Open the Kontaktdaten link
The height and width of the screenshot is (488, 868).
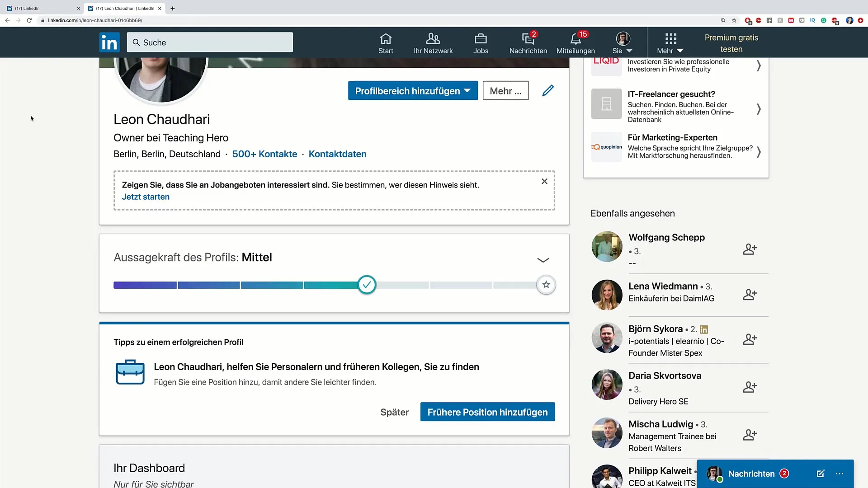(x=337, y=154)
